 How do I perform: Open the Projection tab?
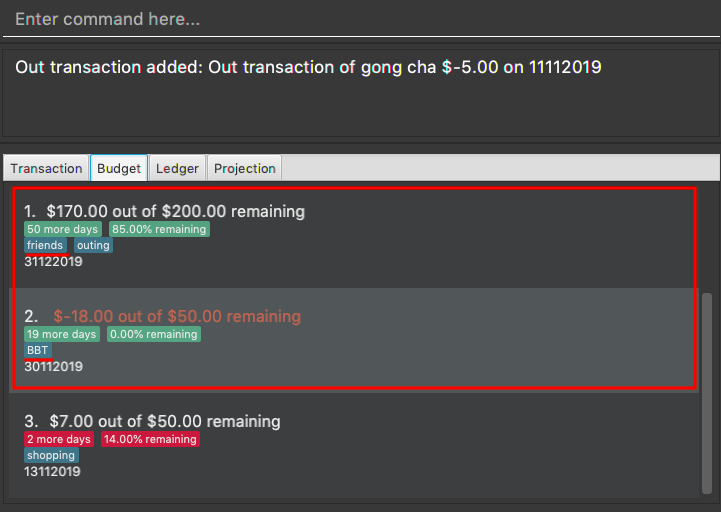(245, 168)
